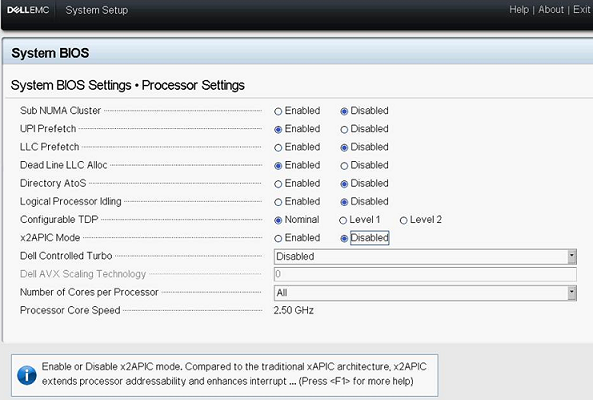Image resolution: width=593 pixels, height=400 pixels.
Task: Open Dell Controlled Turbo dropdown arrow
Action: (x=572, y=256)
